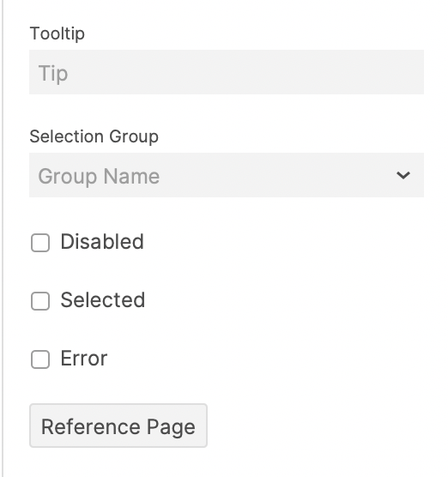Click middle of Selection Group field

(x=227, y=175)
